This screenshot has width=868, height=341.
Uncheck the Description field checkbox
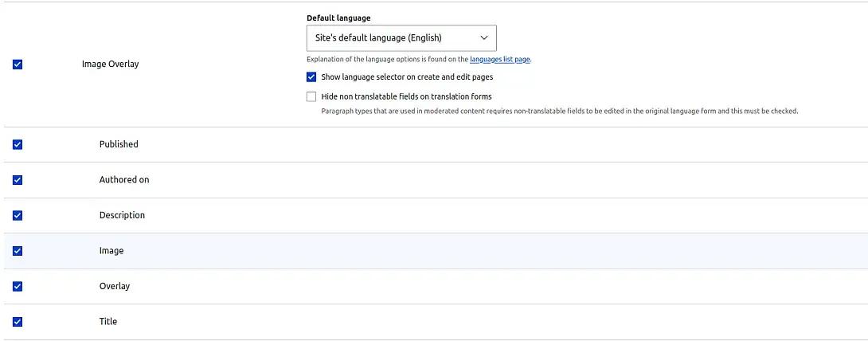pyautogui.click(x=18, y=215)
